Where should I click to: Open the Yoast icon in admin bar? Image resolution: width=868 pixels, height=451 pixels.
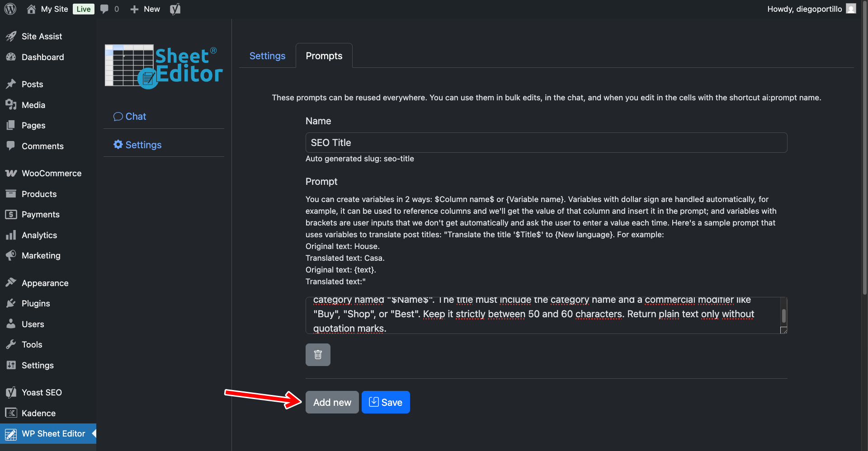[175, 9]
